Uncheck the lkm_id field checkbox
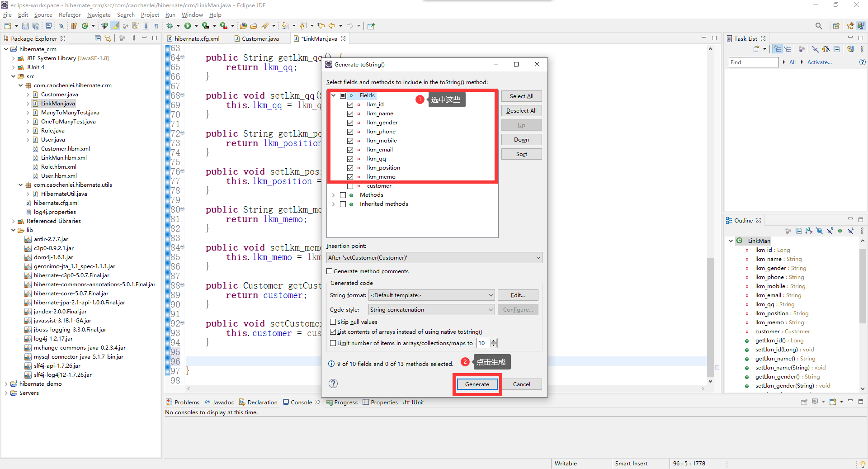Viewport: 868px width, 469px height. 350,104
